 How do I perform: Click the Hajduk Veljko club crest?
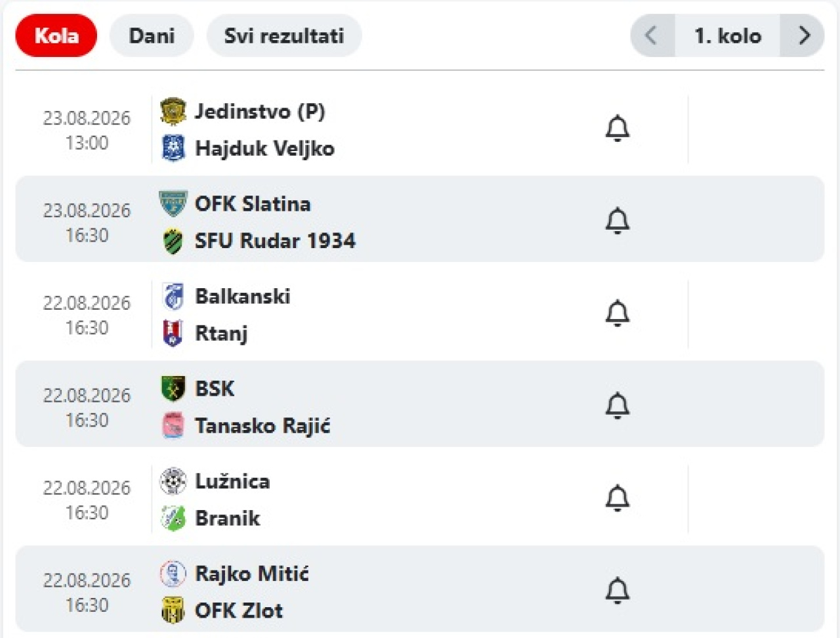173,148
